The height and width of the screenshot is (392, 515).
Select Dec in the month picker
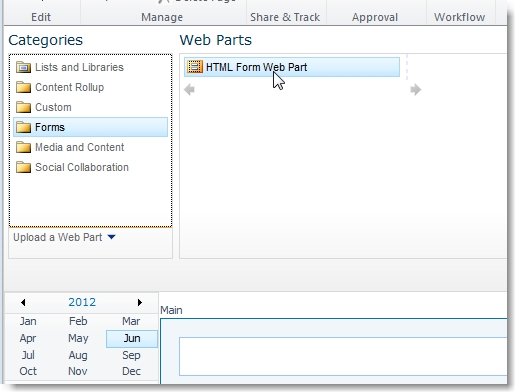(131, 371)
